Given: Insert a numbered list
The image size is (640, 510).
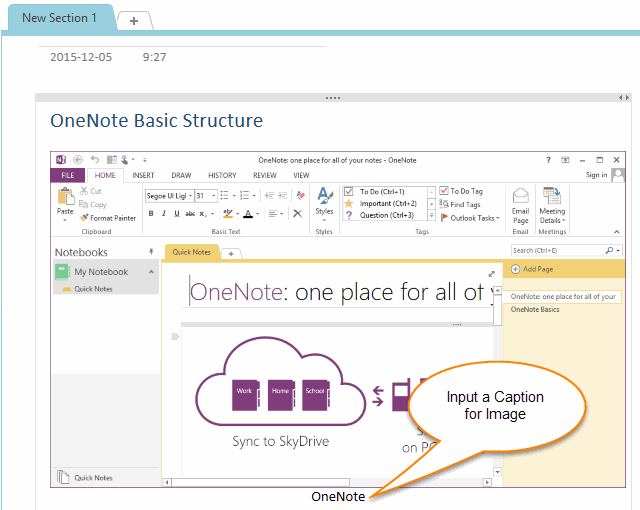Looking at the screenshot, I should [x=244, y=195].
